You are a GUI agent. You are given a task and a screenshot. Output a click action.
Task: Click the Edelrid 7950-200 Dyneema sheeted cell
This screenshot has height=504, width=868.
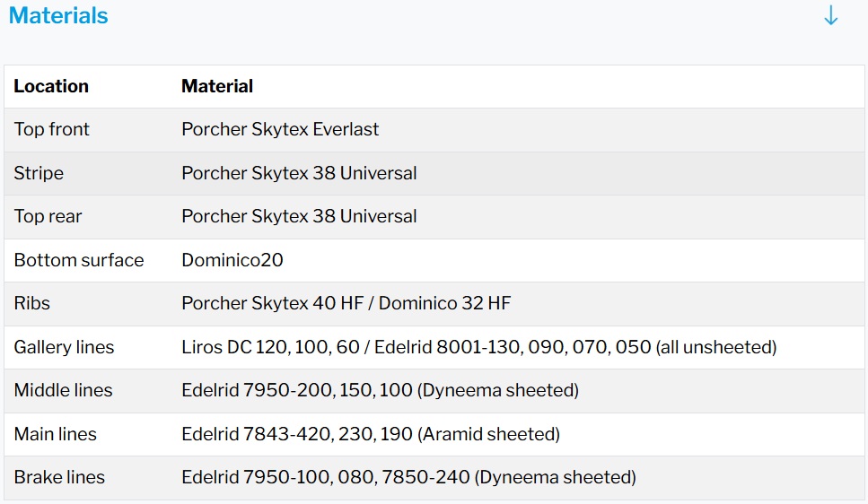[380, 390]
